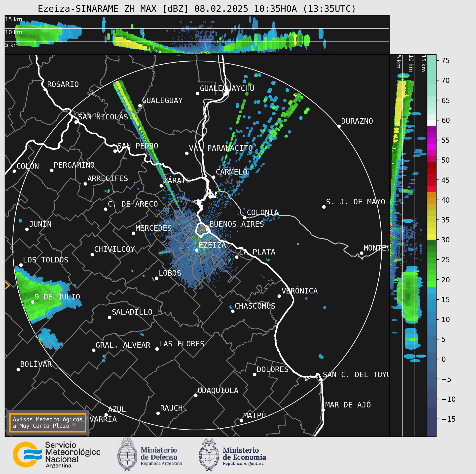This screenshot has height=474, width=476.
Task: Open the Avisos Meteorológicos a Muy Corto Plazo box
Action: (47, 423)
